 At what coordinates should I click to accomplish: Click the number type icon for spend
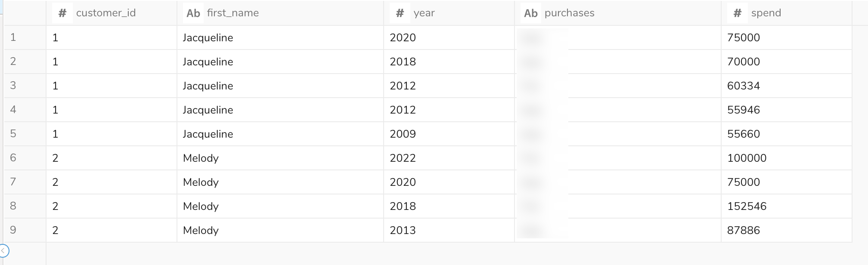click(x=738, y=13)
